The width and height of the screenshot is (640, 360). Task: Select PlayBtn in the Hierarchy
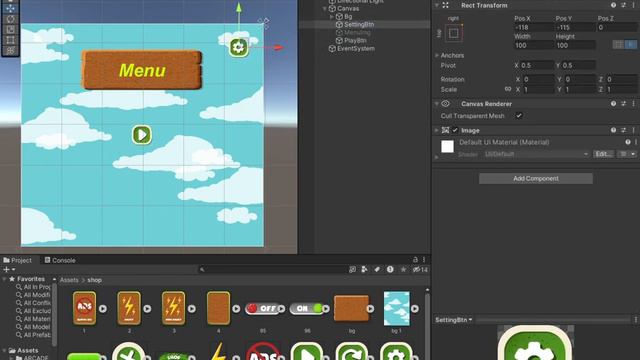355,40
